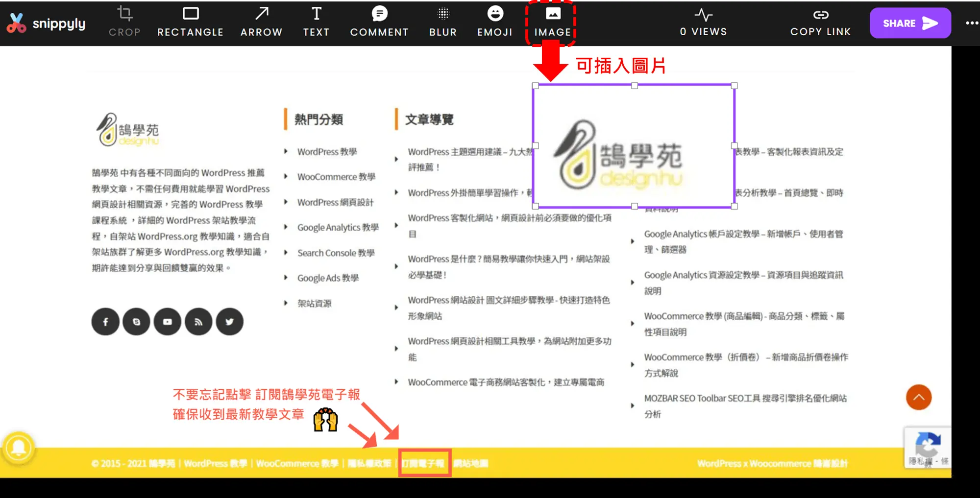The image size is (980, 498).
Task: Select the Comment tool
Action: point(379,22)
